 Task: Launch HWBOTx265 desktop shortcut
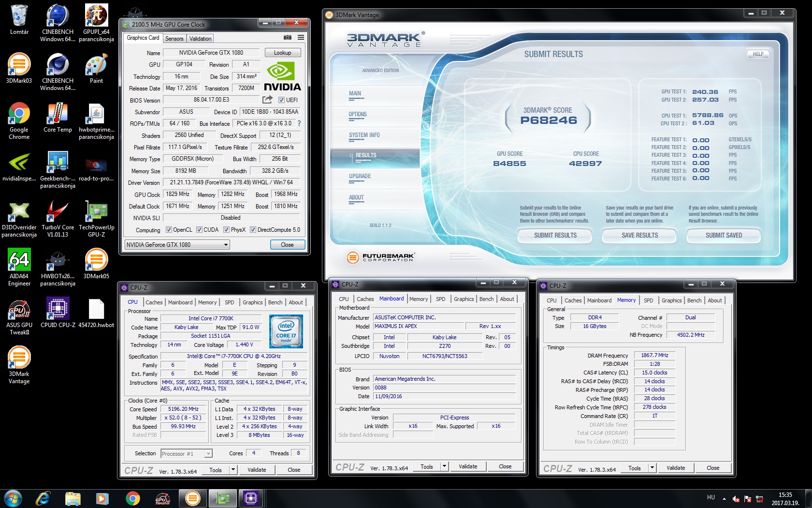[x=58, y=268]
